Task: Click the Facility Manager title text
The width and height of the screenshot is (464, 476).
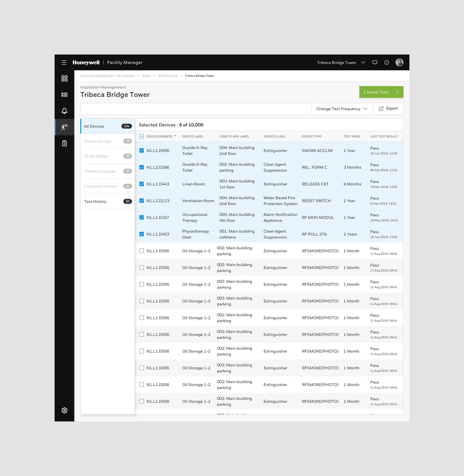Action: pos(125,63)
